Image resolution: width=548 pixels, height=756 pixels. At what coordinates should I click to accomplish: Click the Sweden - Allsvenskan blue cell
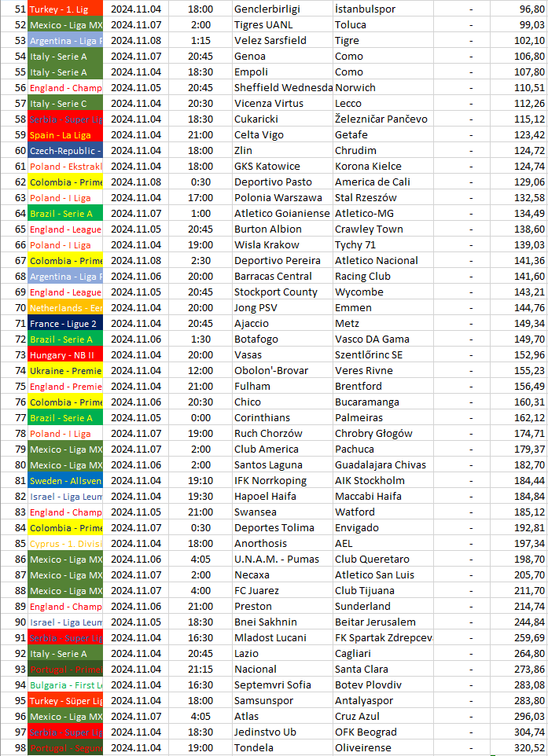[x=65, y=481]
